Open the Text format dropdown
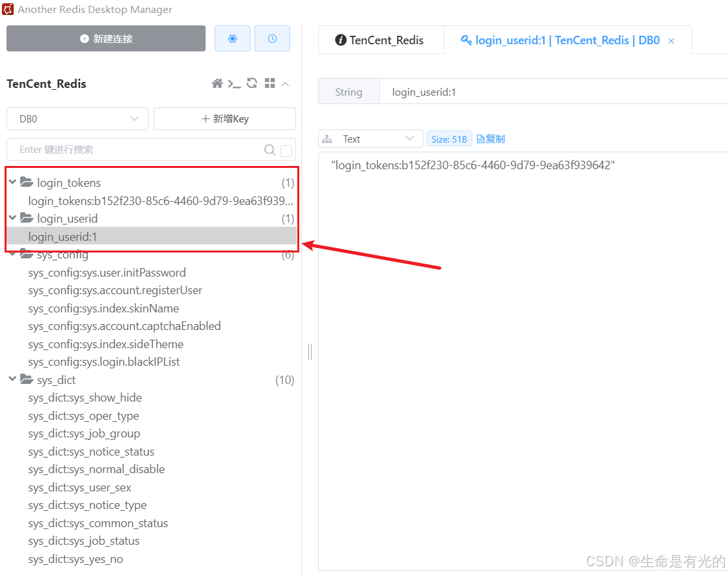 370,139
